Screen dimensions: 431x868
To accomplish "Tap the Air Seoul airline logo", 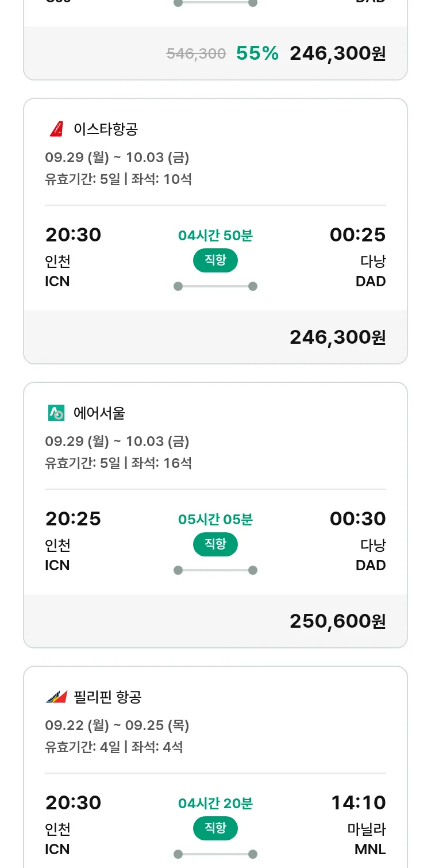I will pos(56,413).
